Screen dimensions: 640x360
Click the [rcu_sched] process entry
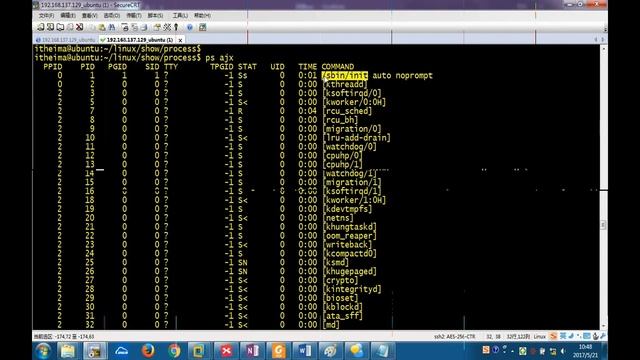click(347, 111)
